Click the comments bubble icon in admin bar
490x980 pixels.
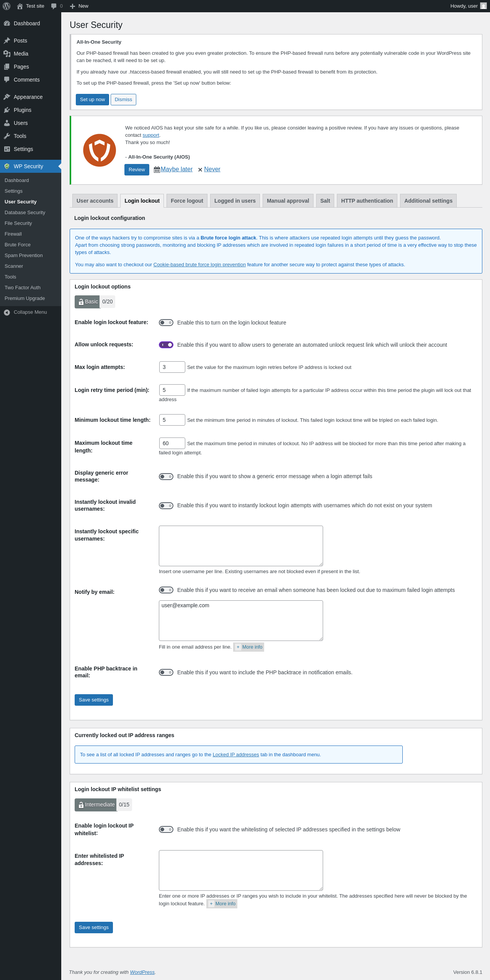[x=54, y=6]
